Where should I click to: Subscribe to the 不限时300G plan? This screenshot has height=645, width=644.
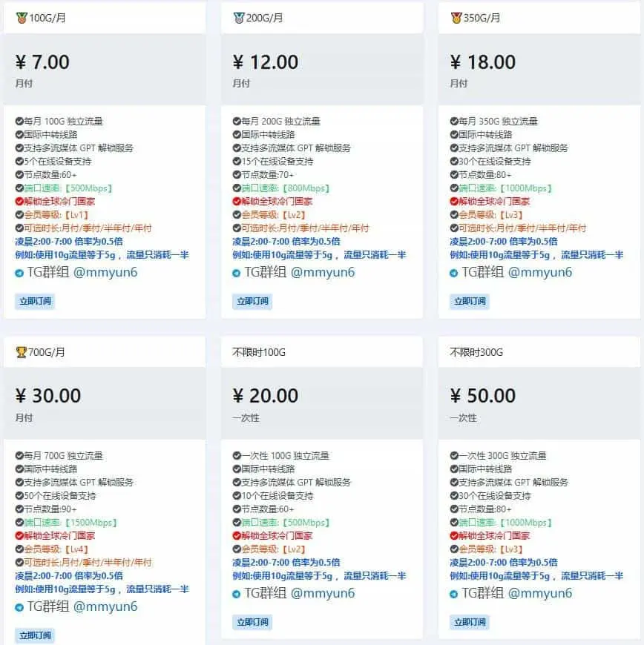(470, 622)
